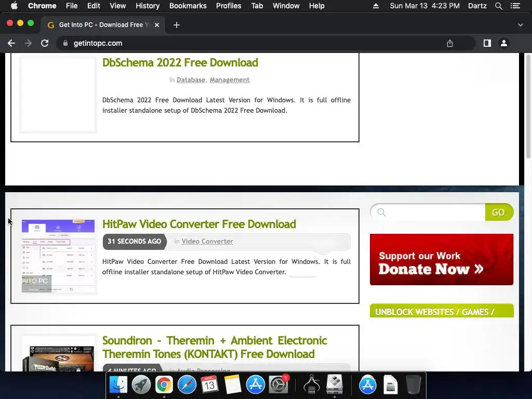This screenshot has height=399, width=532.
Task: Reload the getintopc.com page
Action: coord(45,43)
